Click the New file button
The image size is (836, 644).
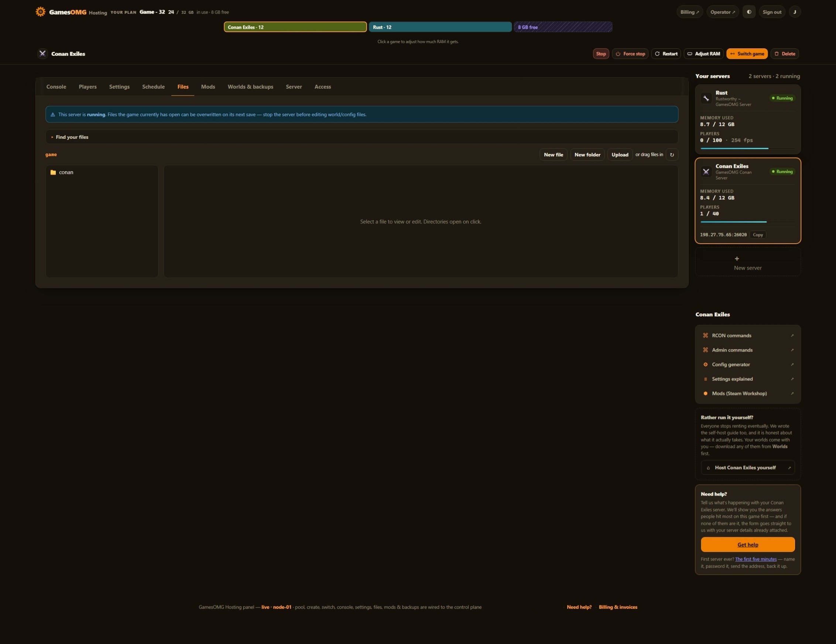tap(554, 155)
